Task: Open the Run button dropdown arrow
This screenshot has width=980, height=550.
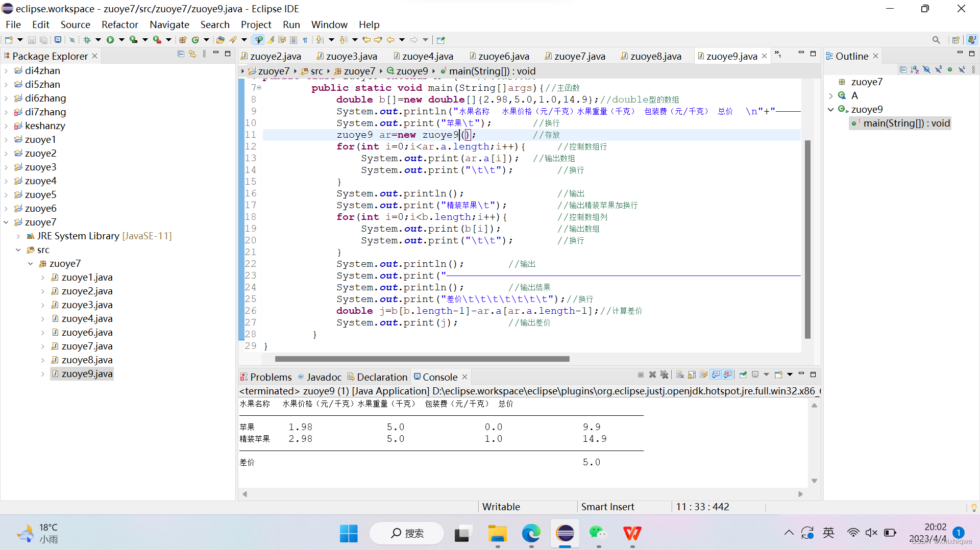Action: pyautogui.click(x=121, y=40)
